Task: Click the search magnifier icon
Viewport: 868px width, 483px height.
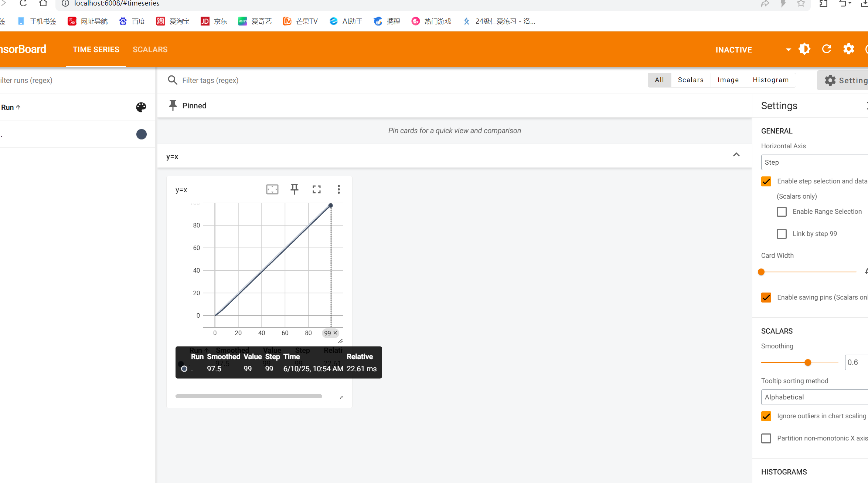Action: click(x=173, y=80)
